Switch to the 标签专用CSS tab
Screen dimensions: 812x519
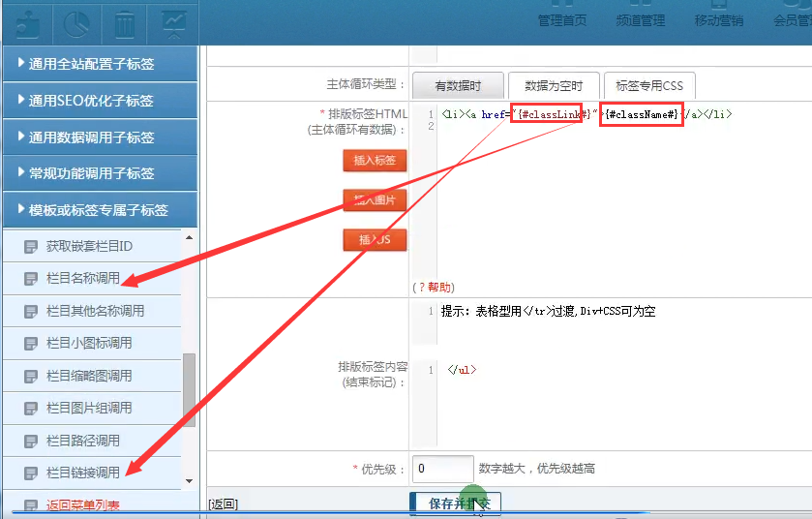click(649, 85)
